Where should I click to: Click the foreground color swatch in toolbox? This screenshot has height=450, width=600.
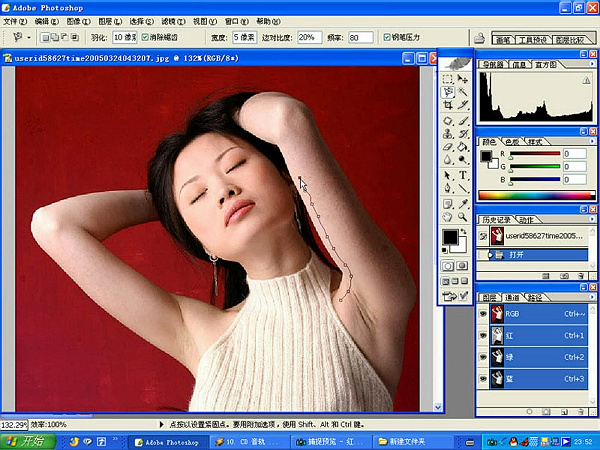coord(450,237)
